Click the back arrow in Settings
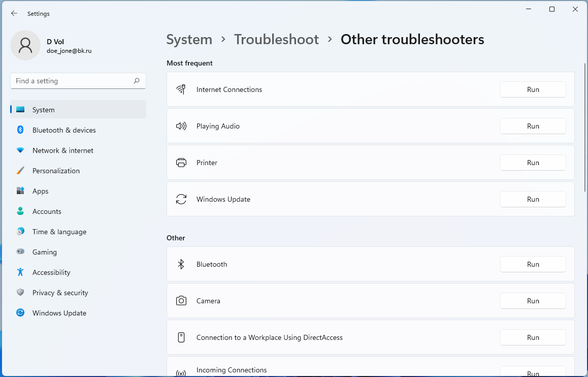The width and height of the screenshot is (588, 377). (x=14, y=14)
